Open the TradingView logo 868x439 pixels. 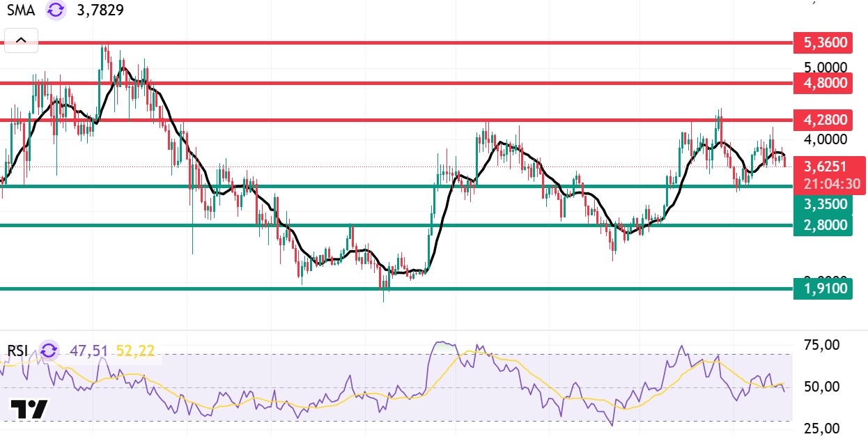29,408
